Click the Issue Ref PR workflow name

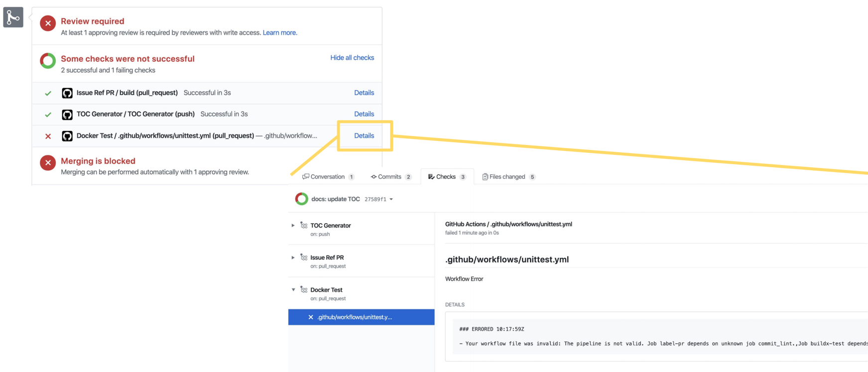(327, 257)
